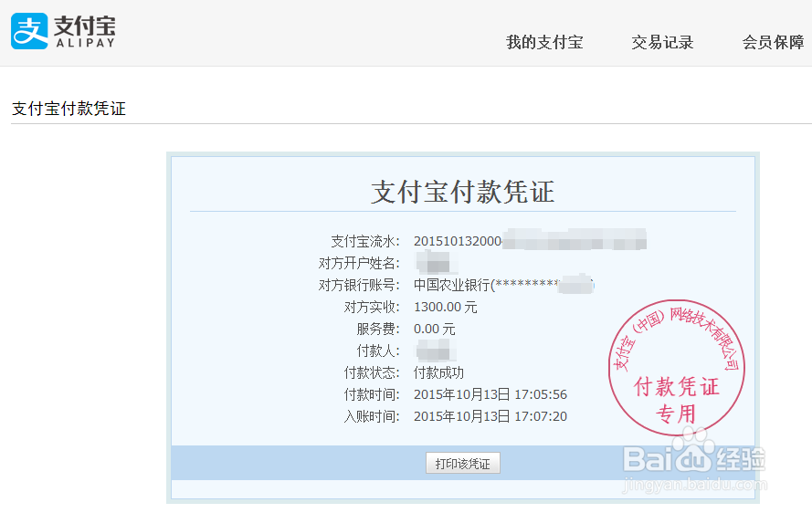The height and width of the screenshot is (513, 812).
Task: Click the 对方开户姓名 label
Action: click(x=359, y=263)
